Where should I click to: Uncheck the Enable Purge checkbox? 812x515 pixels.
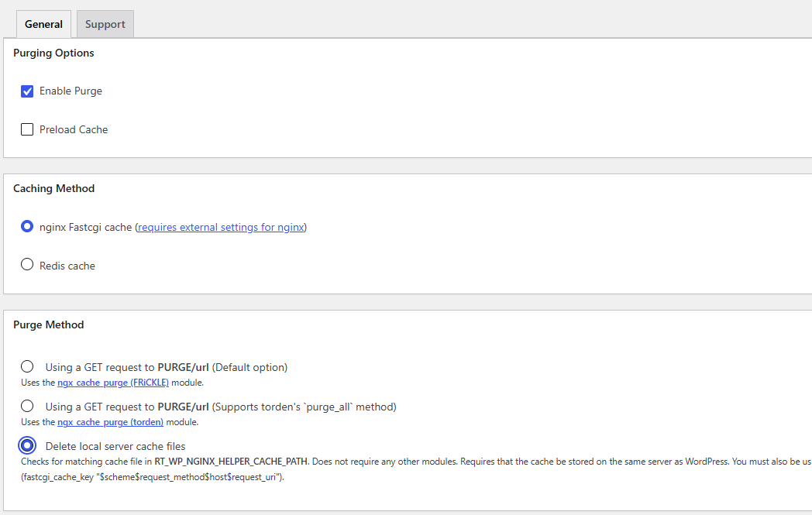tap(27, 91)
